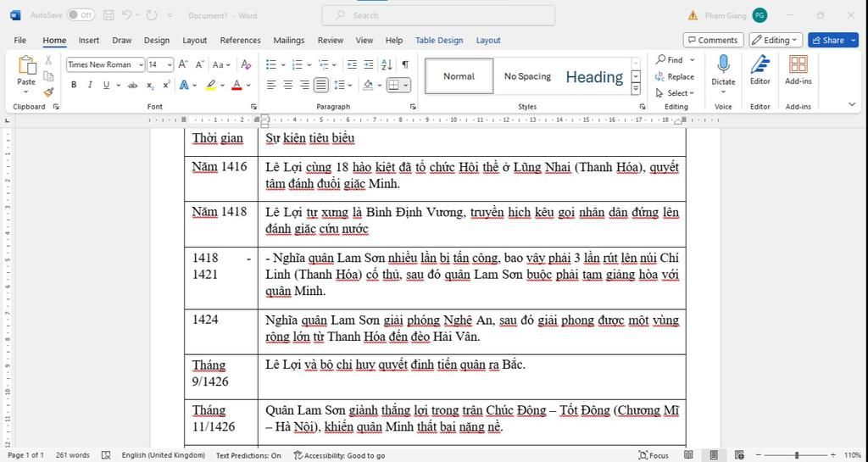Click the Search box

point(438,15)
